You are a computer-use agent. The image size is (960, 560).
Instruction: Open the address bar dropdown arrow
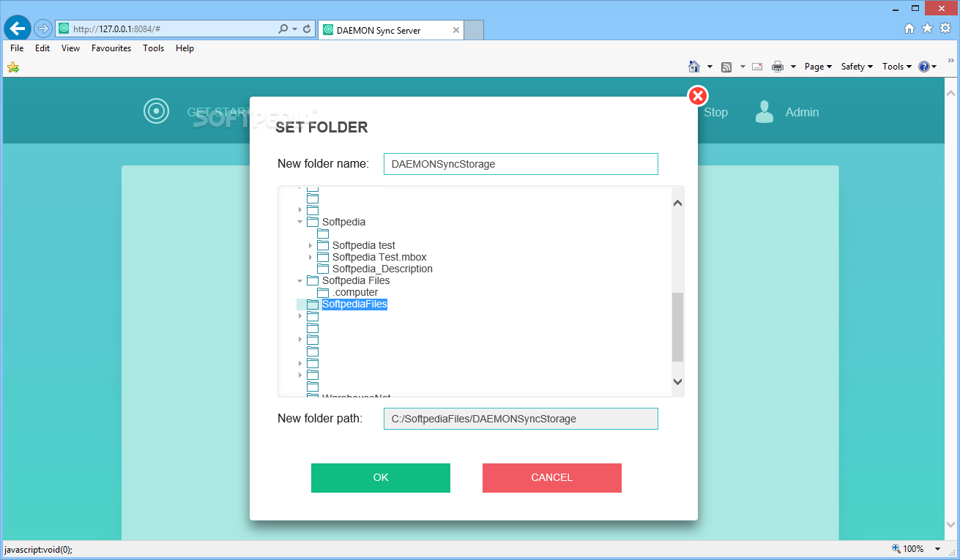pyautogui.click(x=295, y=29)
